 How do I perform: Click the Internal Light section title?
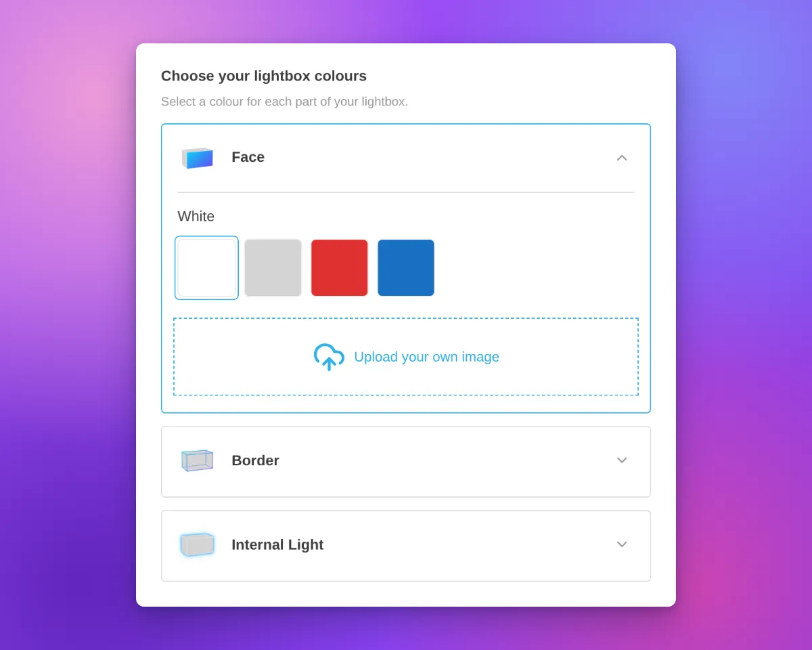(277, 544)
